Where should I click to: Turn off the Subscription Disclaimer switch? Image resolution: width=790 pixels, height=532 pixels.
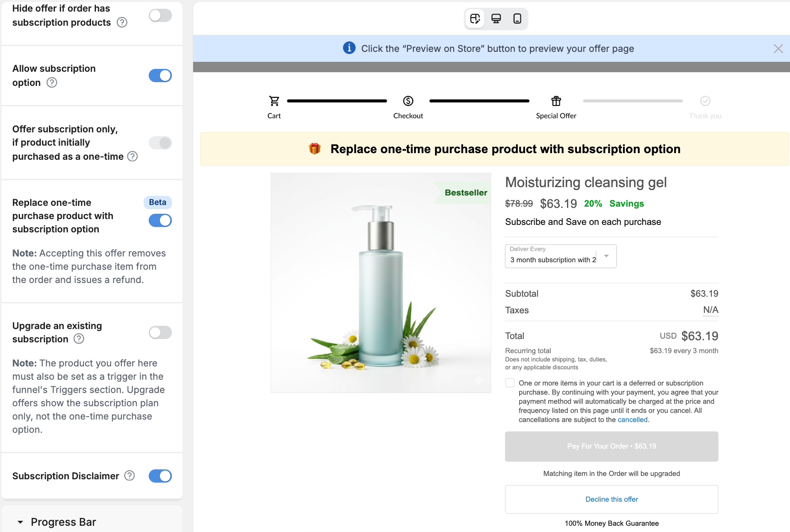[160, 476]
